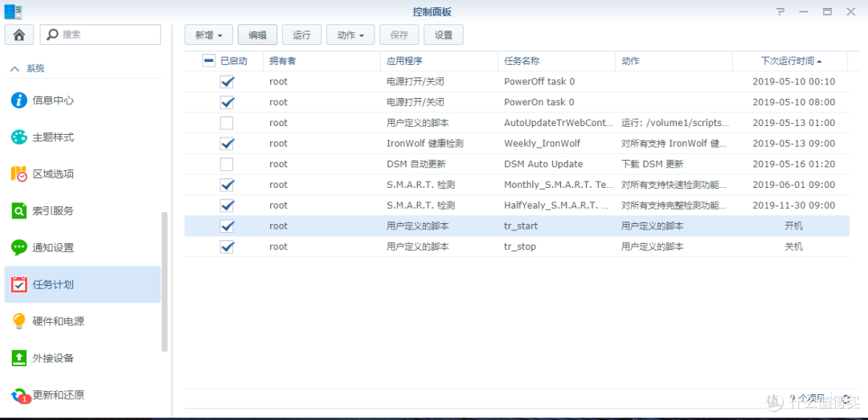Disable the tr_stop task checkbox
This screenshot has width=868, height=420.
tap(227, 247)
